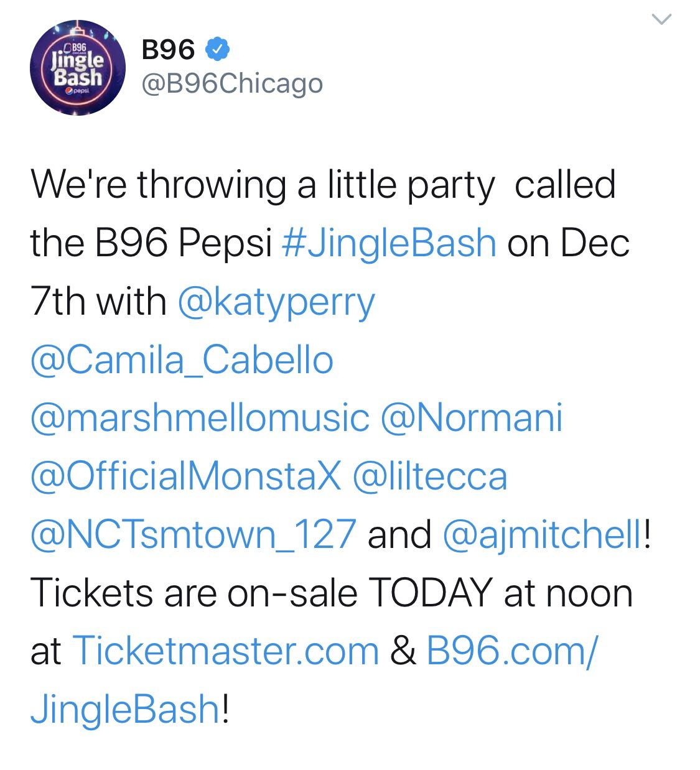Visit the @Camila_Cabello mention
Screen dimensions: 700x770
pyautogui.click(x=182, y=359)
